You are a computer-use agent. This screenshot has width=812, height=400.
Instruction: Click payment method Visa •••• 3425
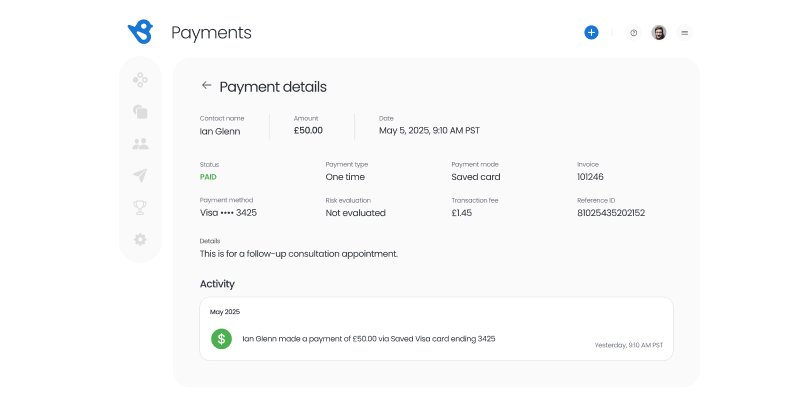(228, 212)
